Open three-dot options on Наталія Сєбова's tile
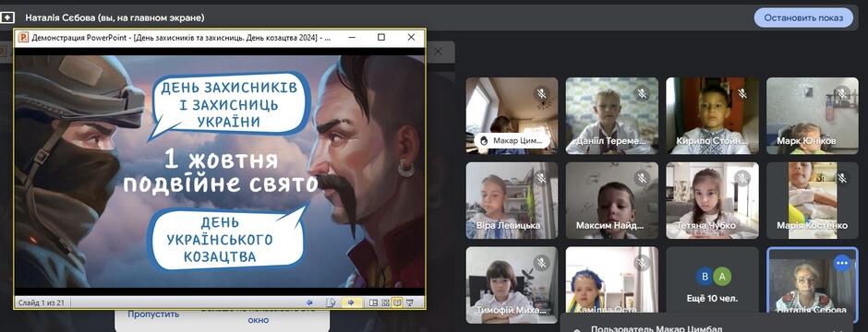The image size is (868, 332). [842, 263]
